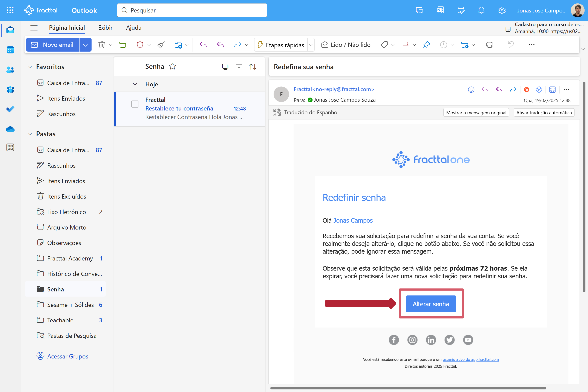
Task: Open Caixa de Entrada under Pastas
Action: point(66,150)
